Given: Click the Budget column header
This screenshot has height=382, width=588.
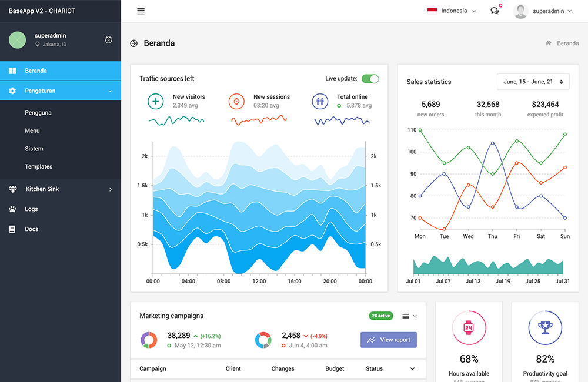Looking at the screenshot, I should (335, 369).
